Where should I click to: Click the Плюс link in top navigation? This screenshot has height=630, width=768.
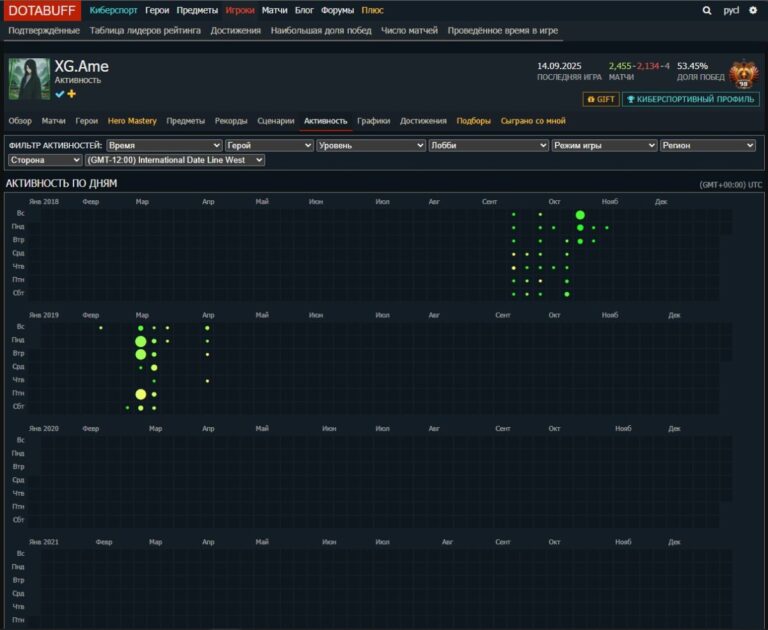coord(372,10)
